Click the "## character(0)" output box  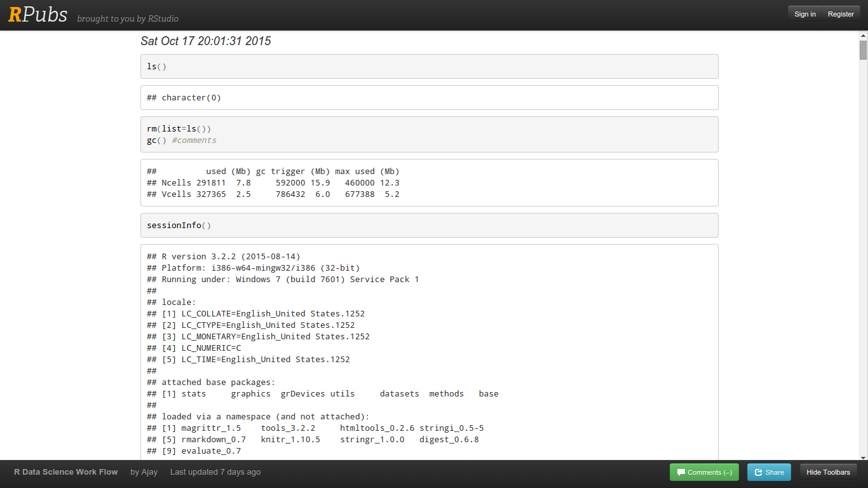(x=429, y=98)
